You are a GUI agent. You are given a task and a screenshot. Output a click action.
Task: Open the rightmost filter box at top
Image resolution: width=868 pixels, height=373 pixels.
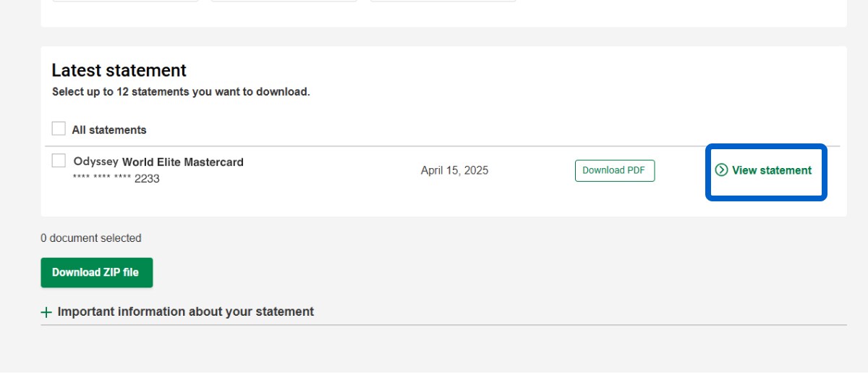point(443,1)
